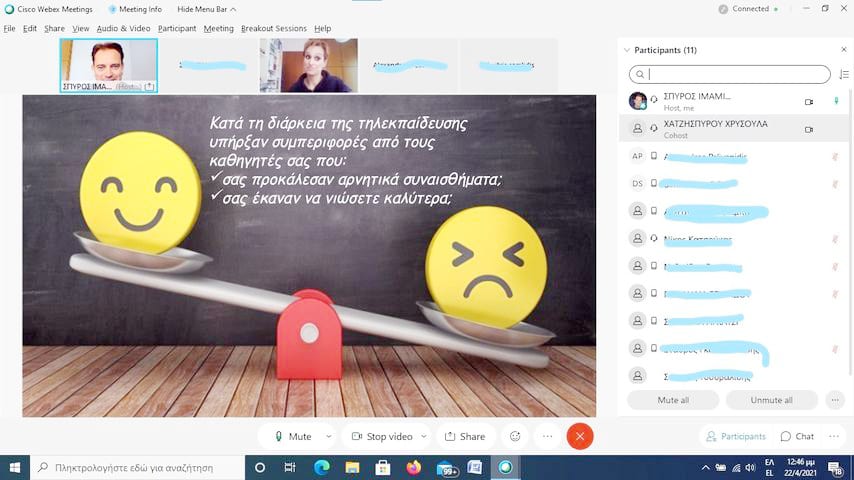Click the Share content button
Image resolution: width=854 pixels, height=480 pixels.
click(465, 436)
